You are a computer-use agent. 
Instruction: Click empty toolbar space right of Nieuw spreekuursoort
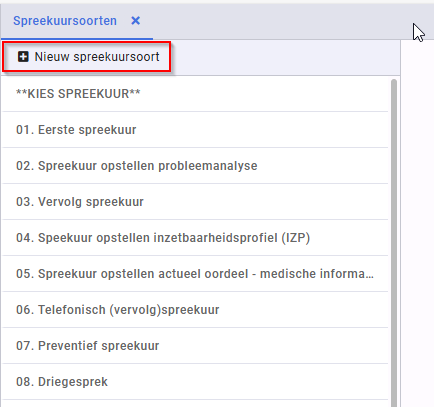pyautogui.click(x=285, y=57)
